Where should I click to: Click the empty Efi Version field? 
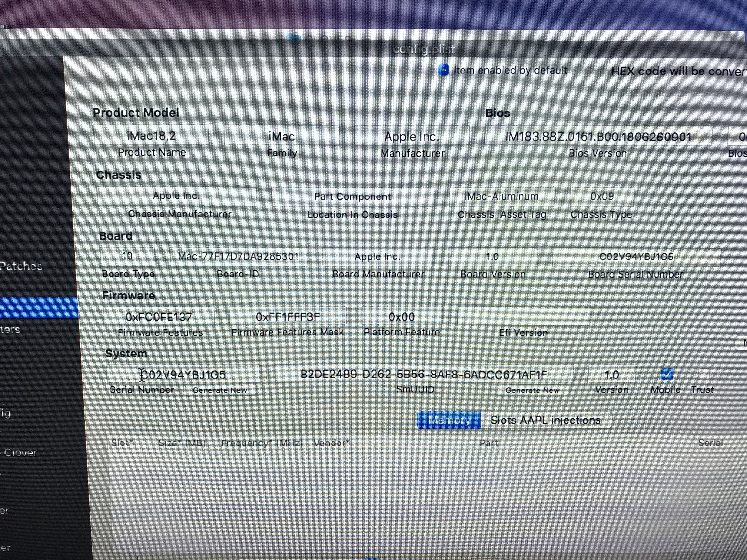click(x=523, y=316)
